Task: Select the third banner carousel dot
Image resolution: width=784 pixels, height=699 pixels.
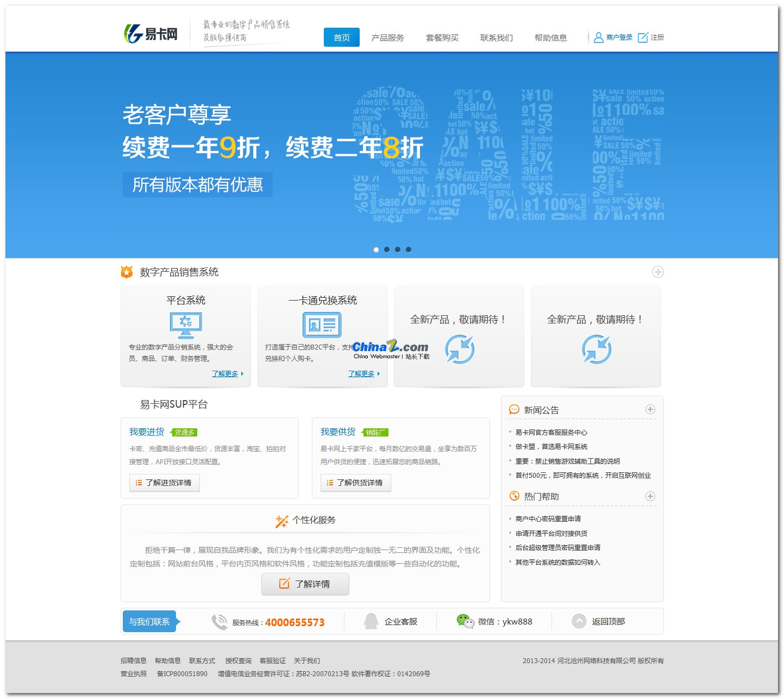Action: [398, 249]
